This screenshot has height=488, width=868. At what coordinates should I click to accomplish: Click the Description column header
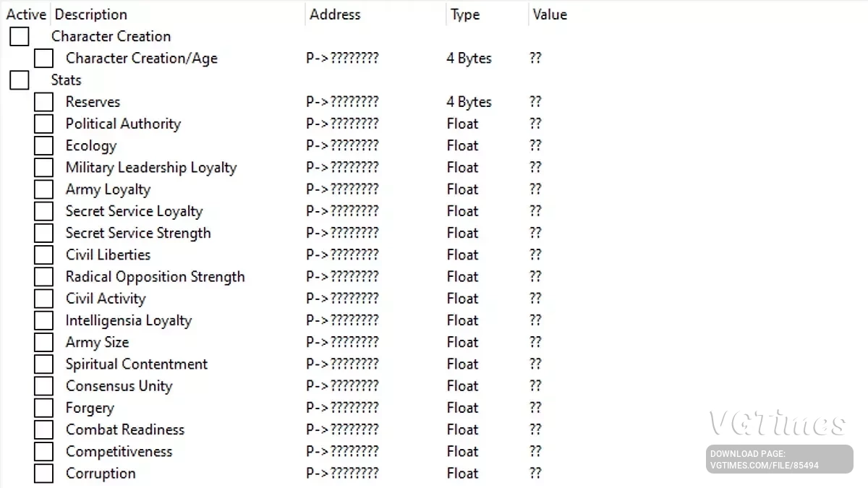coord(91,14)
